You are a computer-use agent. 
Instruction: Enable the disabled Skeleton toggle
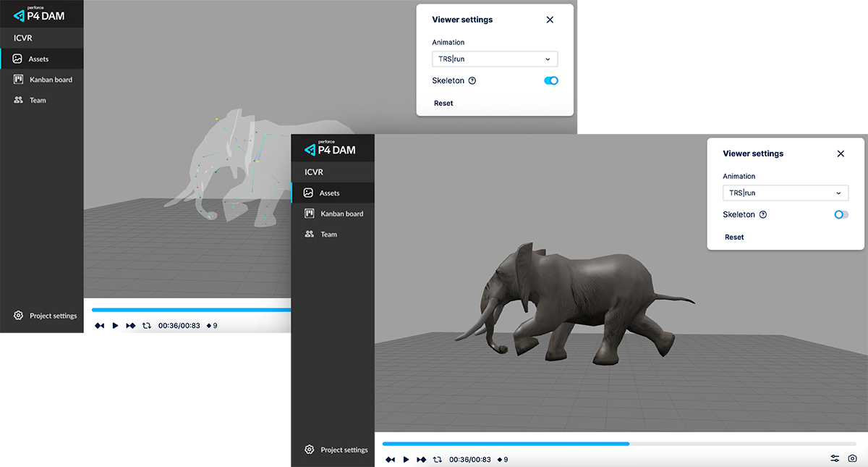(x=841, y=215)
